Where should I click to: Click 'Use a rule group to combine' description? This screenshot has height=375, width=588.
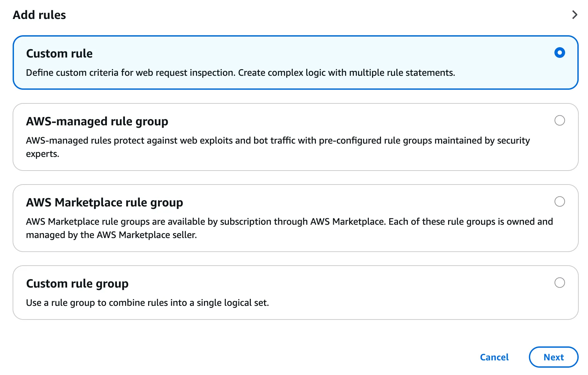pyautogui.click(x=147, y=303)
